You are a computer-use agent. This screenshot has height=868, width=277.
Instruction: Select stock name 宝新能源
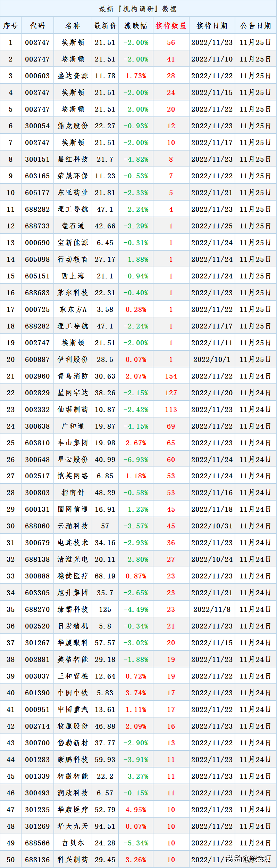(x=73, y=243)
